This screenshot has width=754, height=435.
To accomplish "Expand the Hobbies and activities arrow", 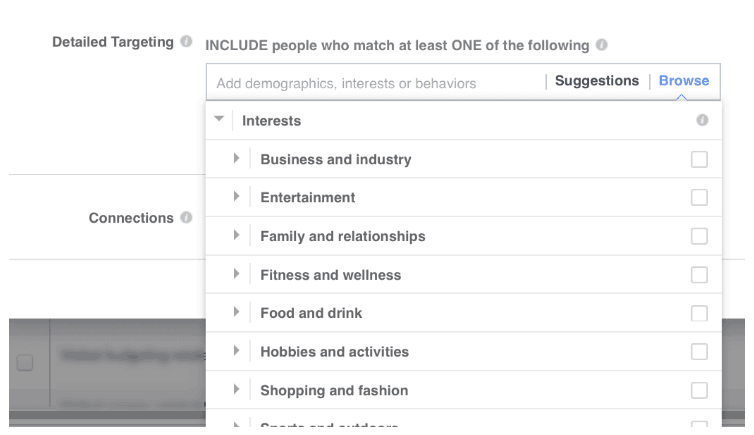I will coord(237,351).
